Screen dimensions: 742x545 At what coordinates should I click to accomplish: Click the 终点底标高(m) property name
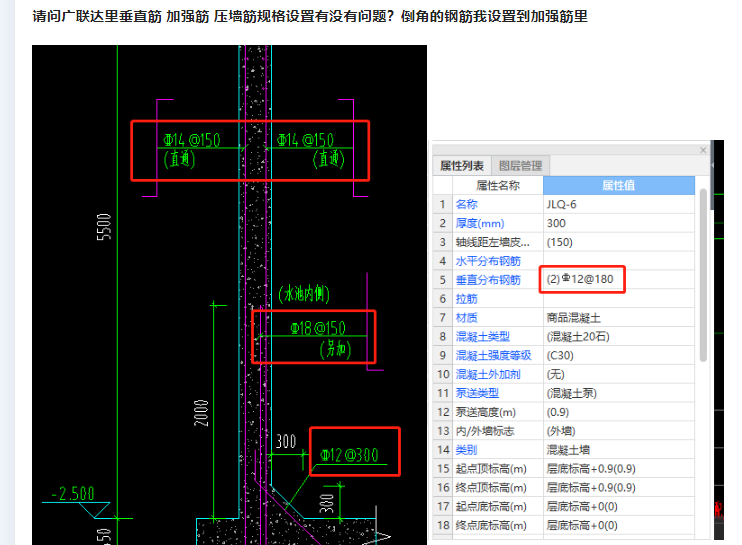pyautogui.click(x=491, y=526)
